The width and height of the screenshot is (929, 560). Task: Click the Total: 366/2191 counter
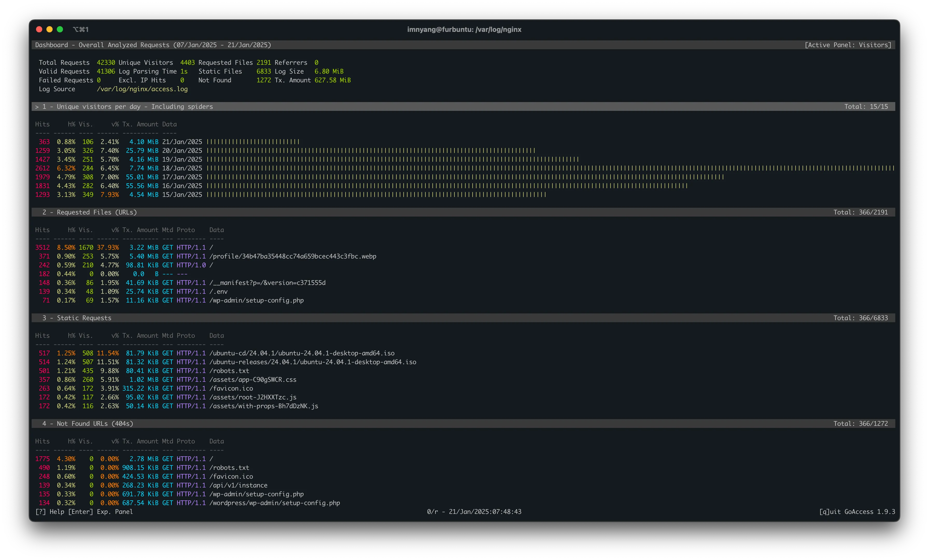pyautogui.click(x=860, y=212)
